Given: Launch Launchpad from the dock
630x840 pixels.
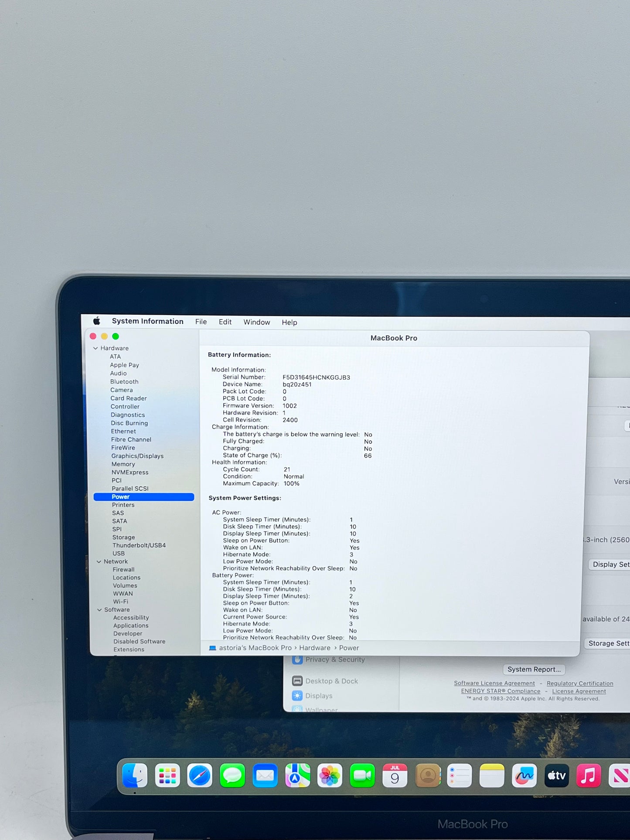Looking at the screenshot, I should click(x=167, y=775).
